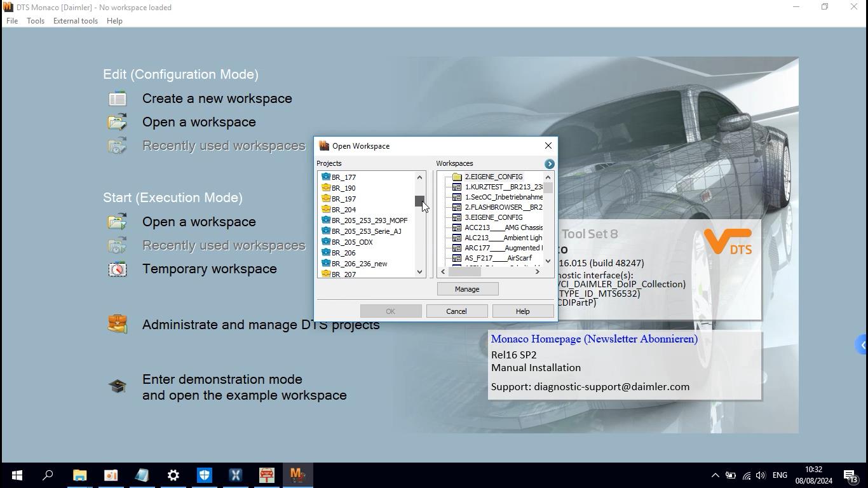Image resolution: width=868 pixels, height=488 pixels.
Task: Open the Windows Start menu
Action: tap(17, 475)
